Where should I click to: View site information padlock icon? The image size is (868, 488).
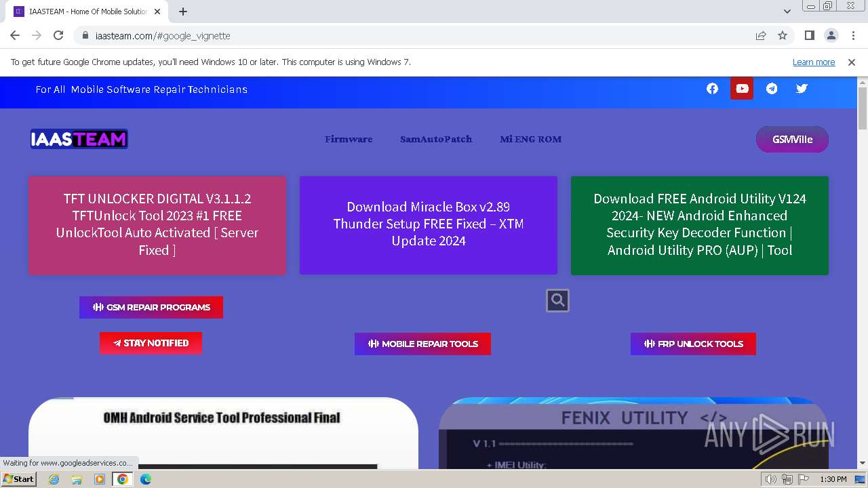coord(85,35)
